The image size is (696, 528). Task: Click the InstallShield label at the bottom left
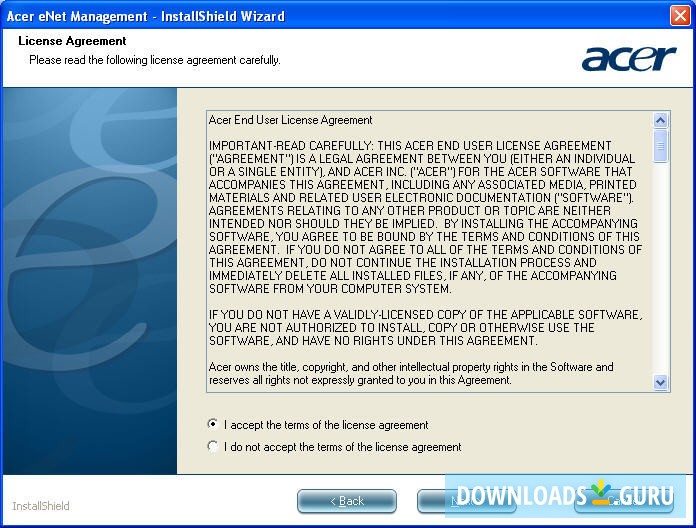pos(41,506)
